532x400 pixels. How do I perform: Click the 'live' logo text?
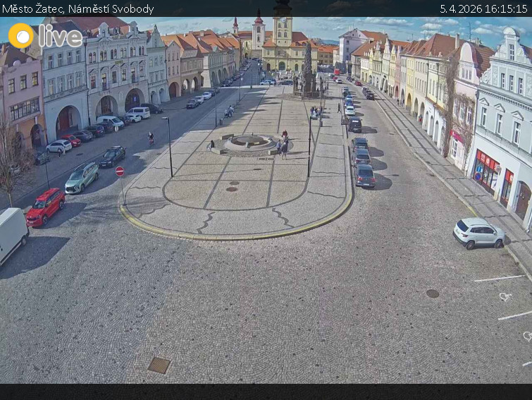coord(61,37)
